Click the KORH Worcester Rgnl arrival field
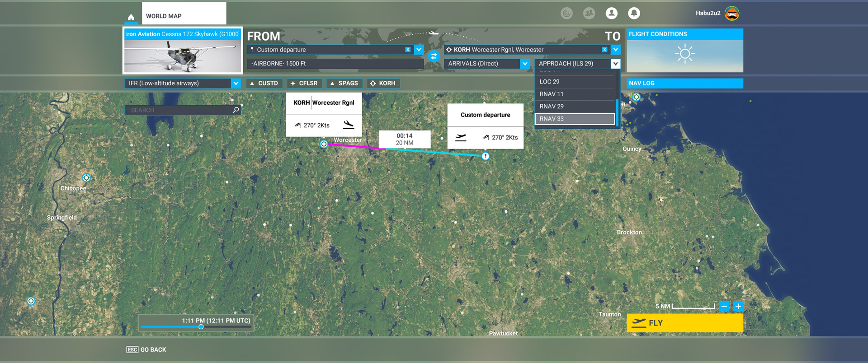This screenshot has width=868, height=363. [x=527, y=50]
